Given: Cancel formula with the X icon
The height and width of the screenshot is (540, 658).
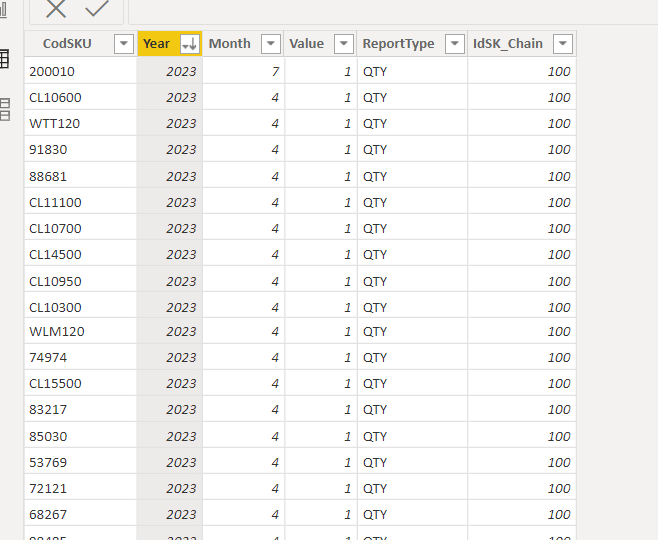Looking at the screenshot, I should pos(56,8).
